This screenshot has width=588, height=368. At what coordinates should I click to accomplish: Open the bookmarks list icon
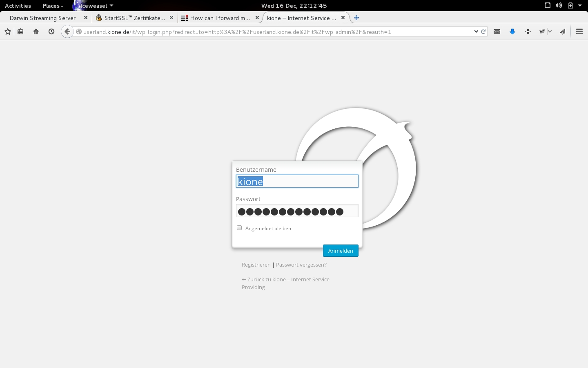point(20,31)
